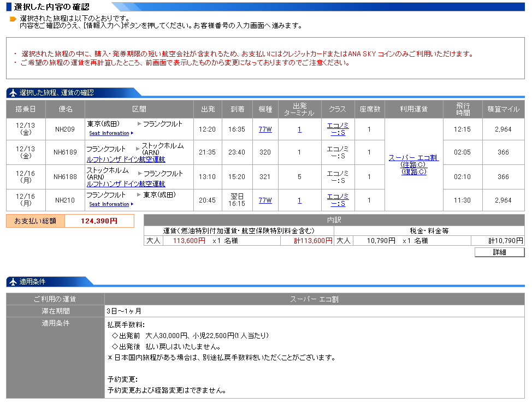Viewport: 532px width, 403px height.
Task: Open エコノミー:S class link for NH210
Action: pyautogui.click(x=338, y=200)
